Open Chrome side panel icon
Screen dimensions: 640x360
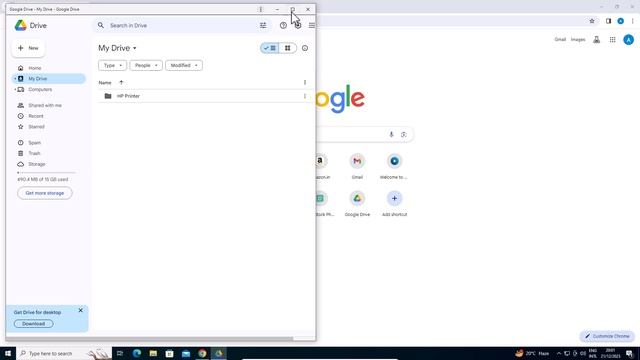point(608,21)
